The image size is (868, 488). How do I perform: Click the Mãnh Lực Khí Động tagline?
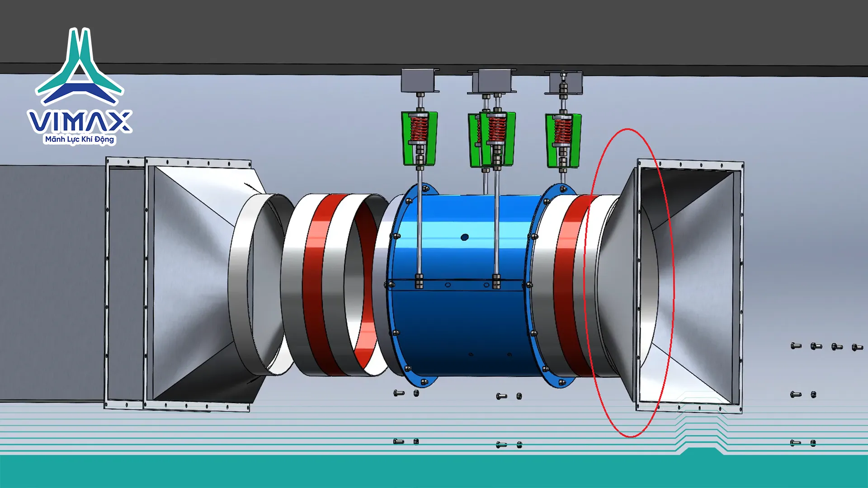(x=80, y=139)
